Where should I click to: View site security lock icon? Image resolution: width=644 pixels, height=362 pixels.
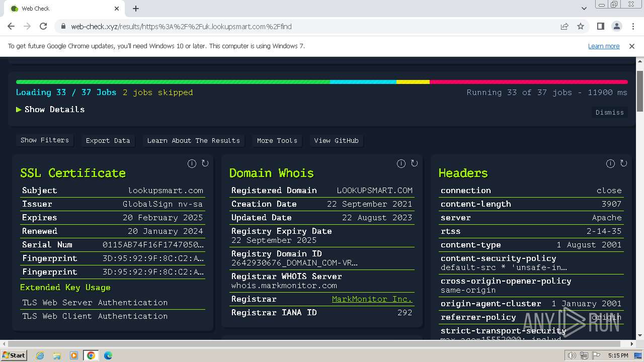coord(63,27)
